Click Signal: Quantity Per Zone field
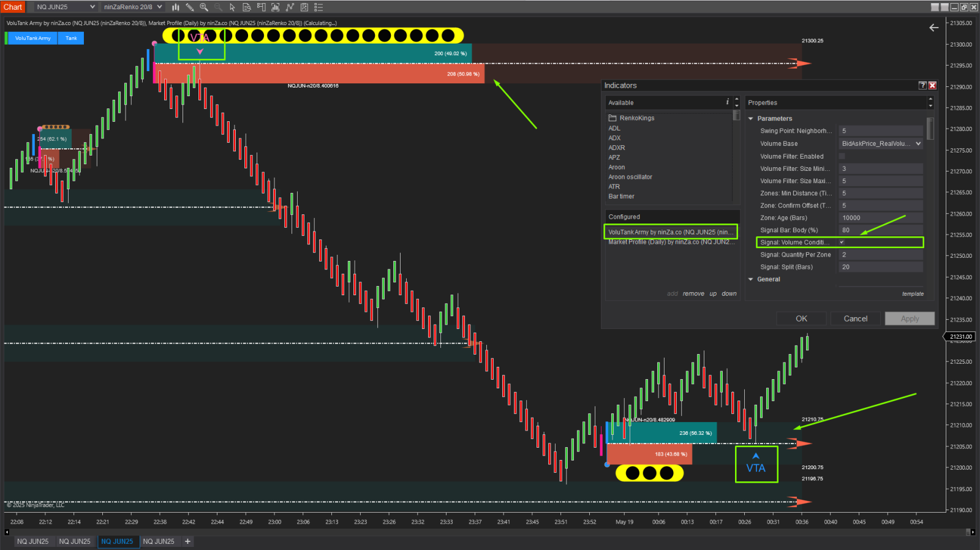Screen dimensions: 980x550 coord(881,255)
